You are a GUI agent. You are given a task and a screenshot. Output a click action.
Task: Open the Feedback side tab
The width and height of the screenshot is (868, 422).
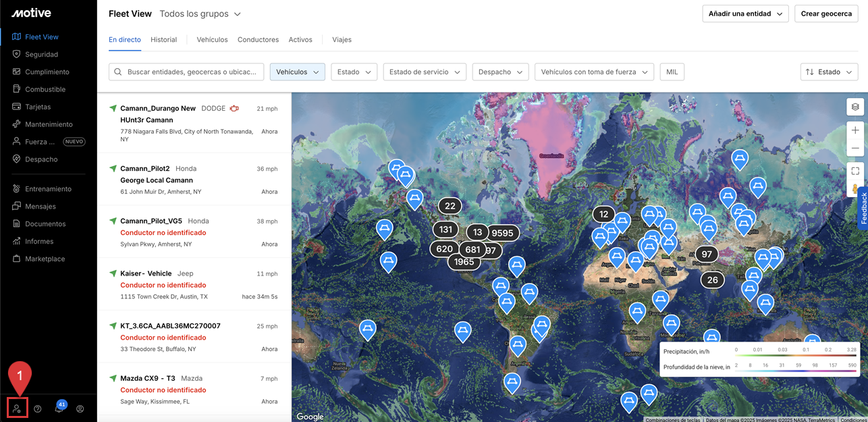click(863, 209)
